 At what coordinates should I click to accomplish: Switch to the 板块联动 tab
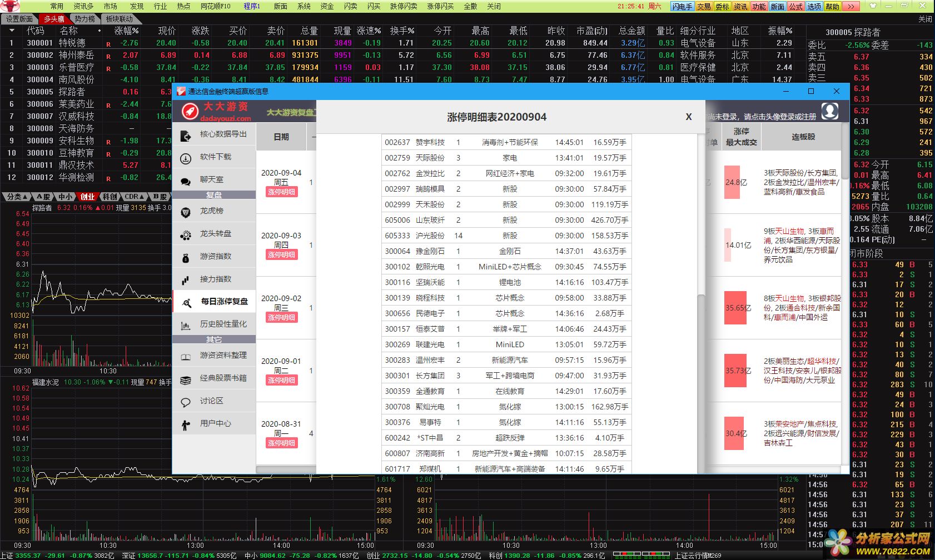click(x=120, y=19)
